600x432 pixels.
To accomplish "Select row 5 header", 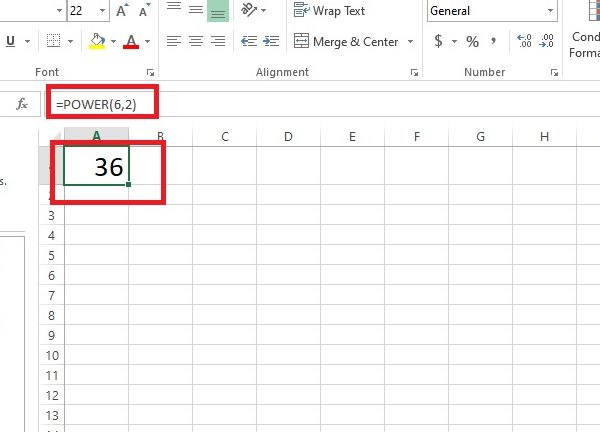I will pos(52,256).
